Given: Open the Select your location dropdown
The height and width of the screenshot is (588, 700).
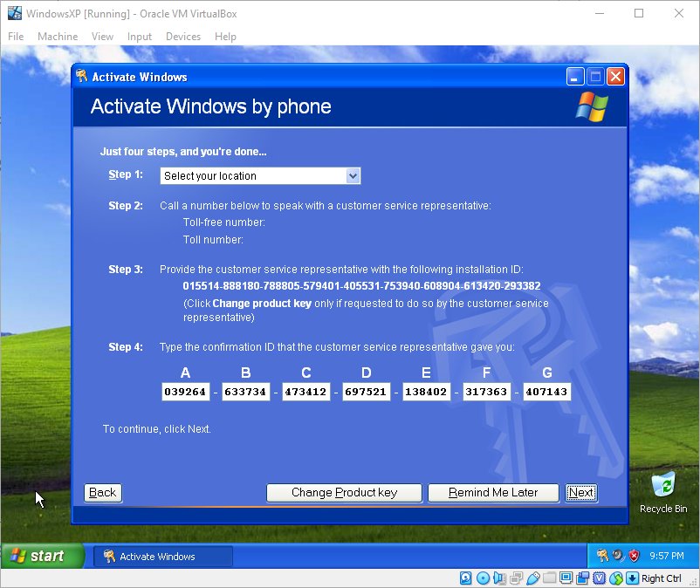Looking at the screenshot, I should tap(260, 175).
